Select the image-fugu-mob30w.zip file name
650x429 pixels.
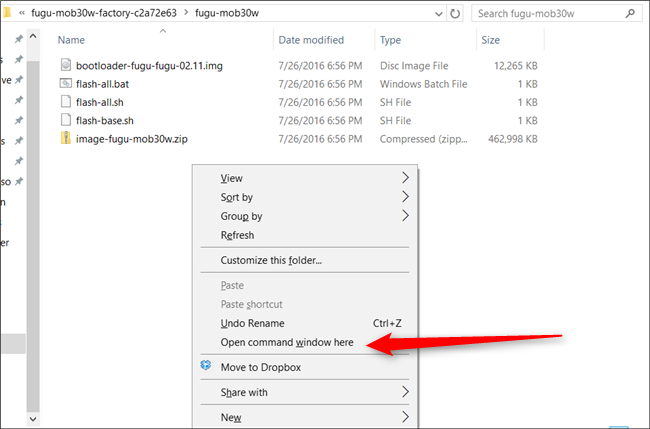(131, 138)
